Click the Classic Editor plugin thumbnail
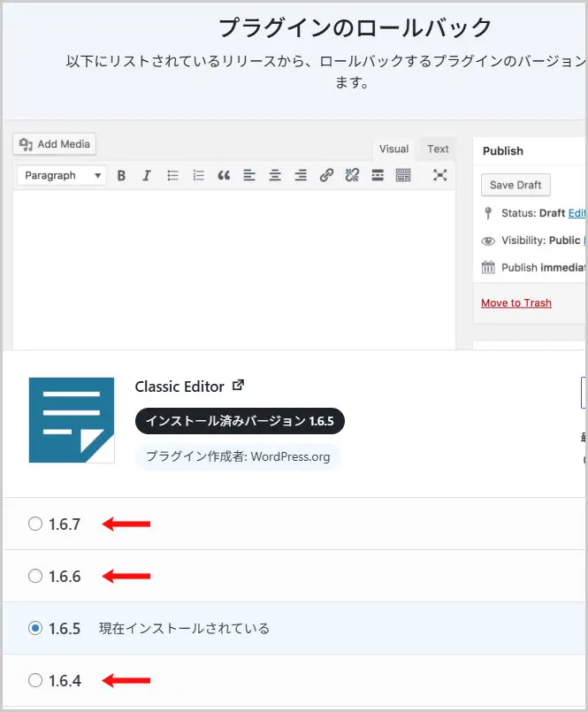The height and width of the screenshot is (712, 588). pos(72,420)
